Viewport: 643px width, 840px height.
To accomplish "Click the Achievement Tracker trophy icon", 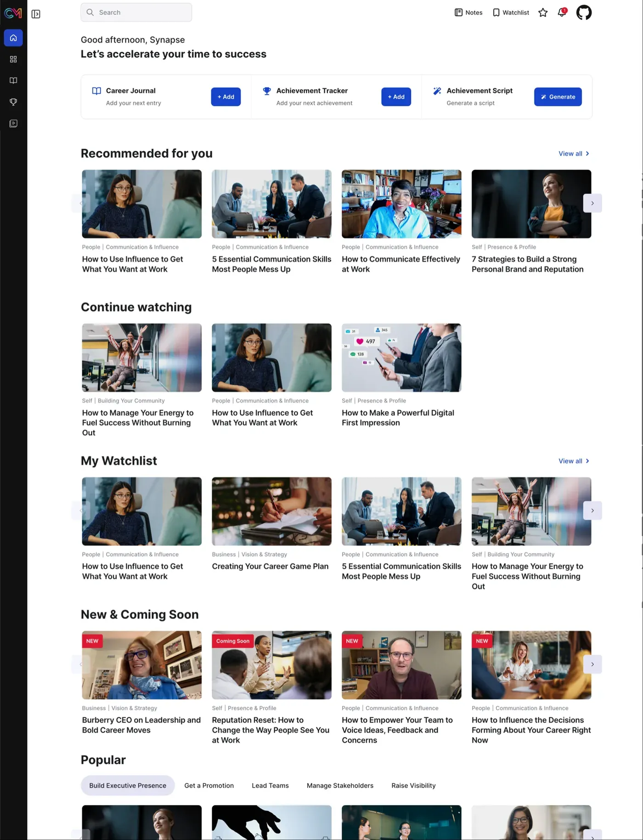I will coord(267,91).
